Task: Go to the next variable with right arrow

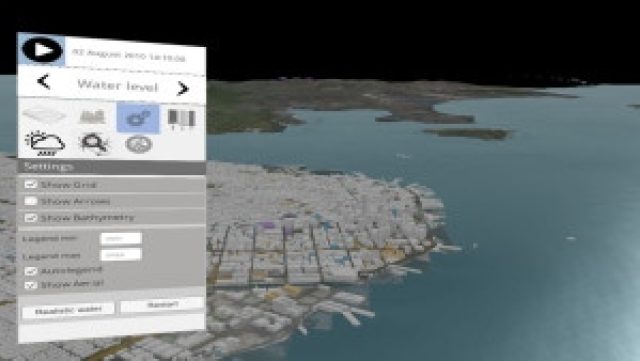Action: coord(182,88)
